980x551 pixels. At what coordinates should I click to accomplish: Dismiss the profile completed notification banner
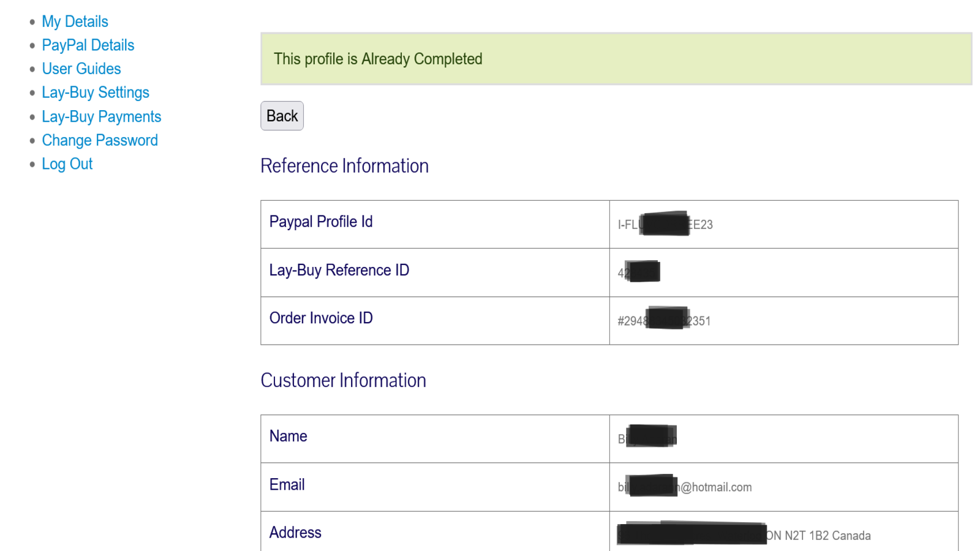pos(616,59)
